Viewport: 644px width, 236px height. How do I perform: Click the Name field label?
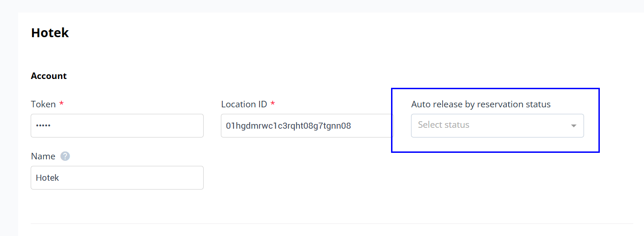(43, 156)
